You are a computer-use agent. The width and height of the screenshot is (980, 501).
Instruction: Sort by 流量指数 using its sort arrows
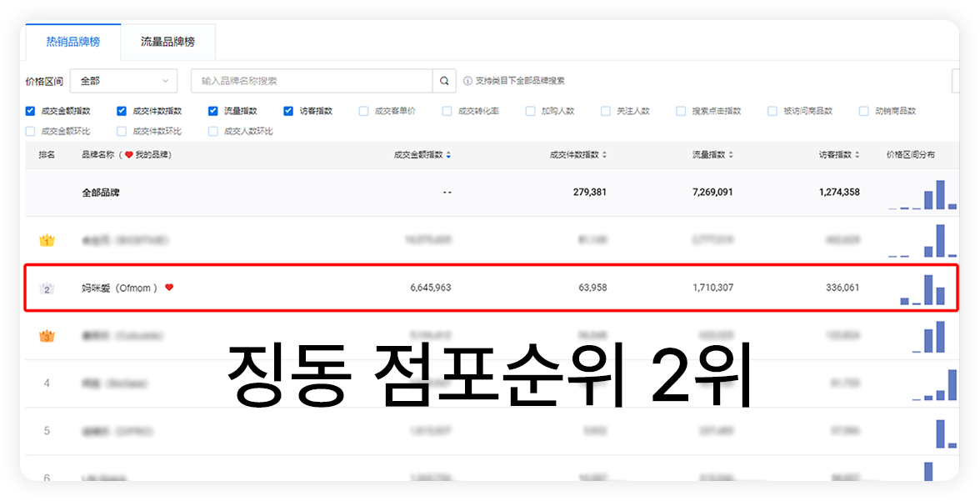(731, 155)
